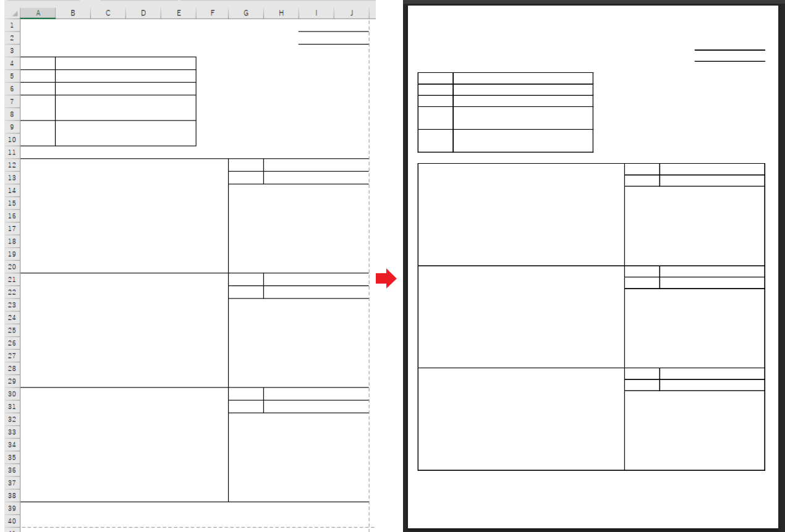
Task: Select row 1 header
Action: coord(11,25)
